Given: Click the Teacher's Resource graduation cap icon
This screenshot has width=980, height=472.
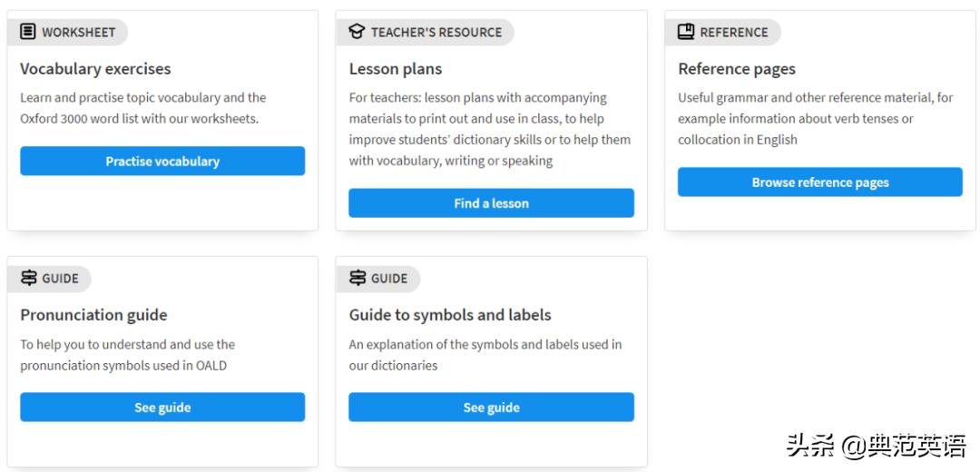Looking at the screenshot, I should point(357,33).
